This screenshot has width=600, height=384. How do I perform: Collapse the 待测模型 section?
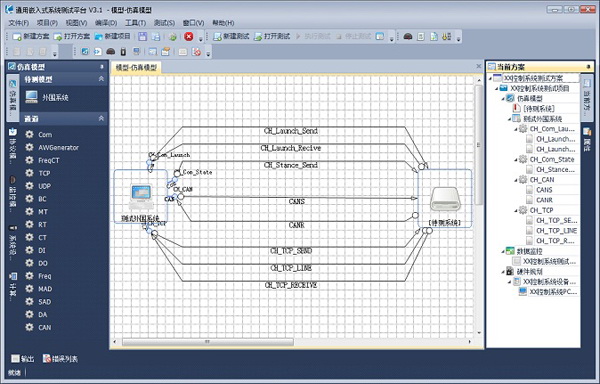[101, 79]
